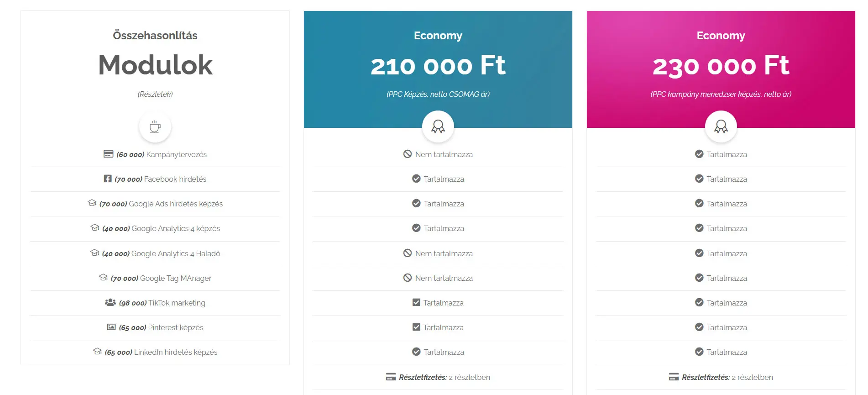Image resolution: width=868 pixels, height=395 pixels.
Task: Click the 230 000 Ft price heading
Action: (x=721, y=65)
